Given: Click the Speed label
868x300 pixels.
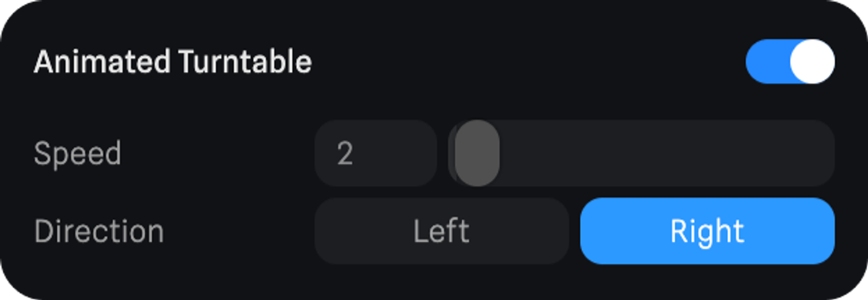Looking at the screenshot, I should [x=77, y=153].
